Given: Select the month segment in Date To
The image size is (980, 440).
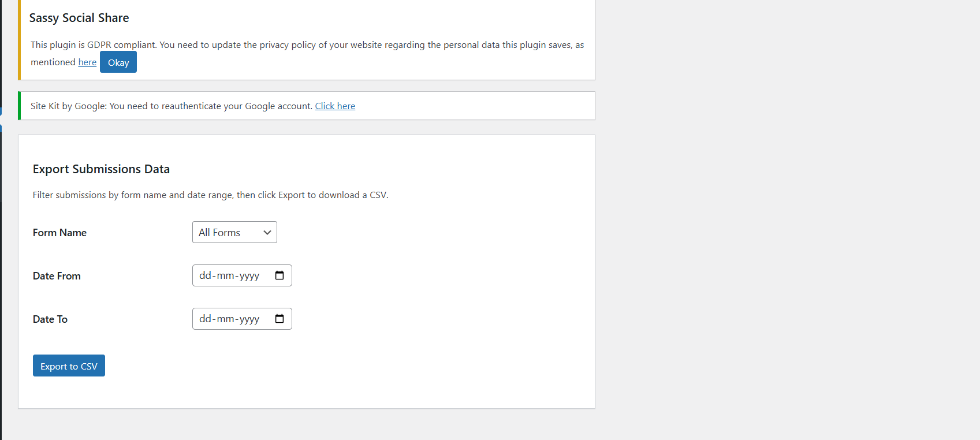Looking at the screenshot, I should point(225,319).
